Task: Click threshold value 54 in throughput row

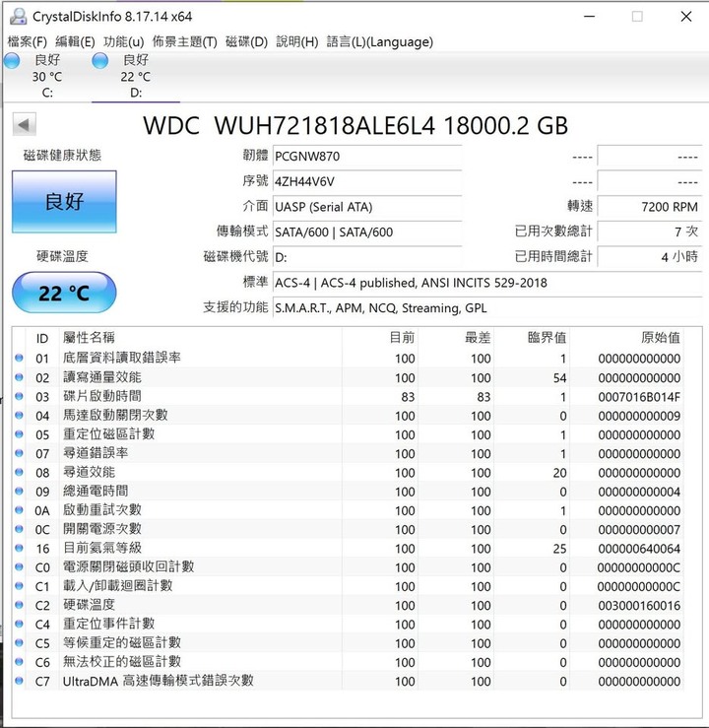Action: pyautogui.click(x=559, y=378)
